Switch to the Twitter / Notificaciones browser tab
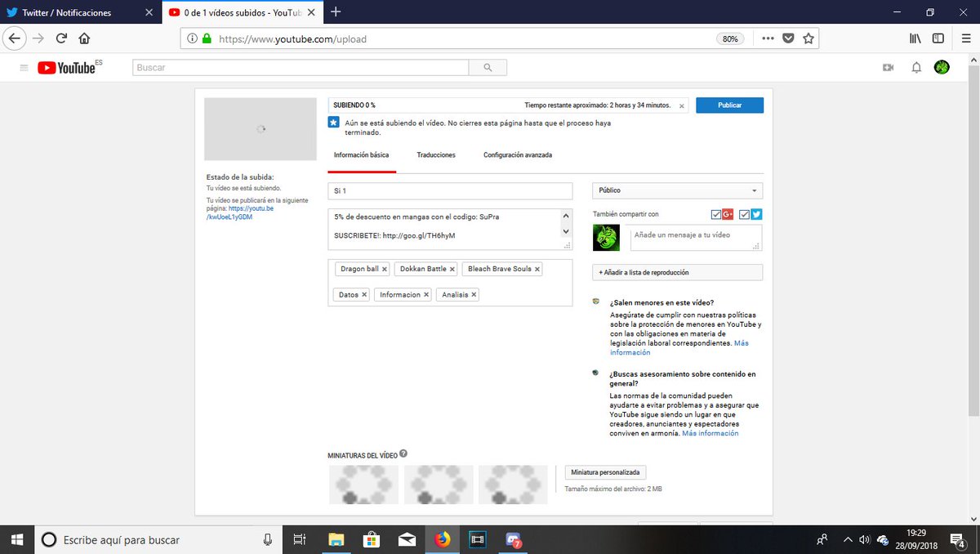This screenshot has width=980, height=554. 79,12
